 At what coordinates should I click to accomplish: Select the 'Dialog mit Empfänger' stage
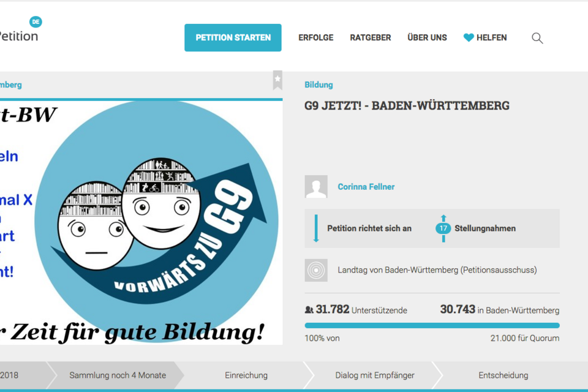(x=375, y=375)
